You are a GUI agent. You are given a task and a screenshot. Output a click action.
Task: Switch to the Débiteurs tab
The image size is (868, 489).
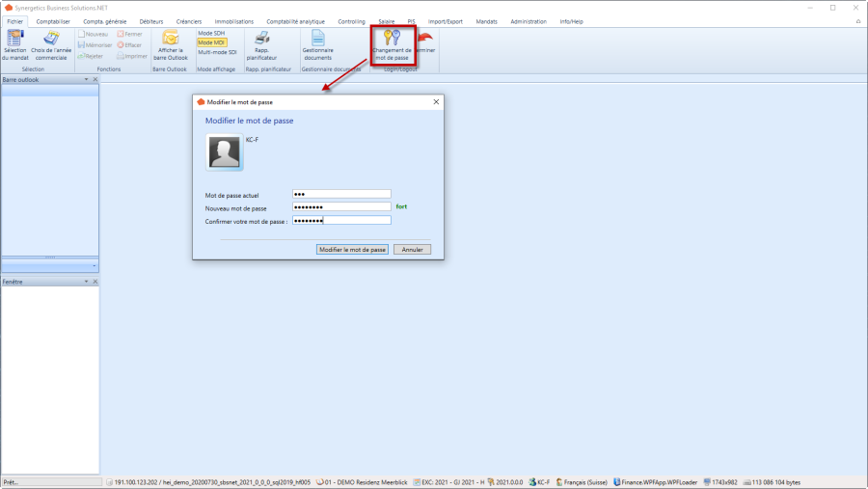(151, 21)
